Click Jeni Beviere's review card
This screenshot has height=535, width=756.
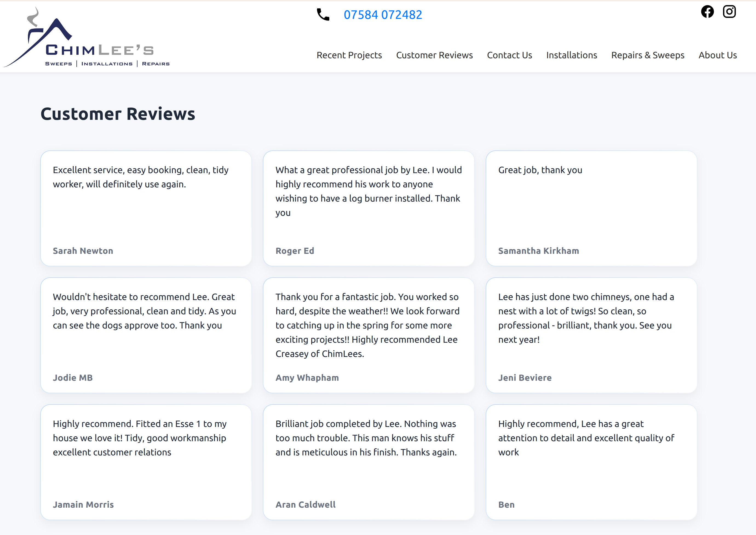tap(591, 335)
